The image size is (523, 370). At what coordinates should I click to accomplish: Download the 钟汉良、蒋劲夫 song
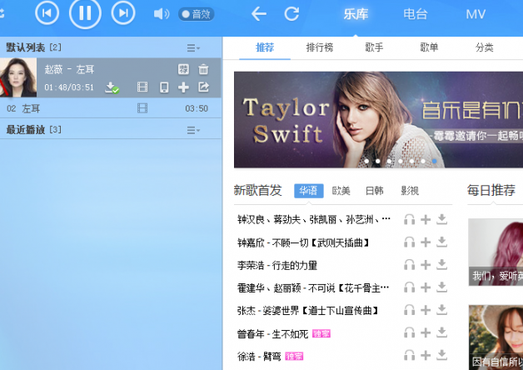tap(442, 219)
